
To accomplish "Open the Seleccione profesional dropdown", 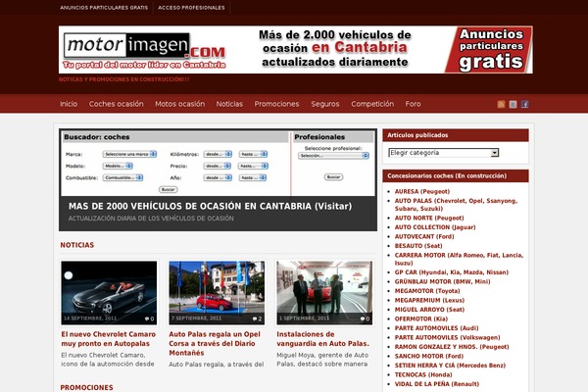I will pyautogui.click(x=333, y=156).
